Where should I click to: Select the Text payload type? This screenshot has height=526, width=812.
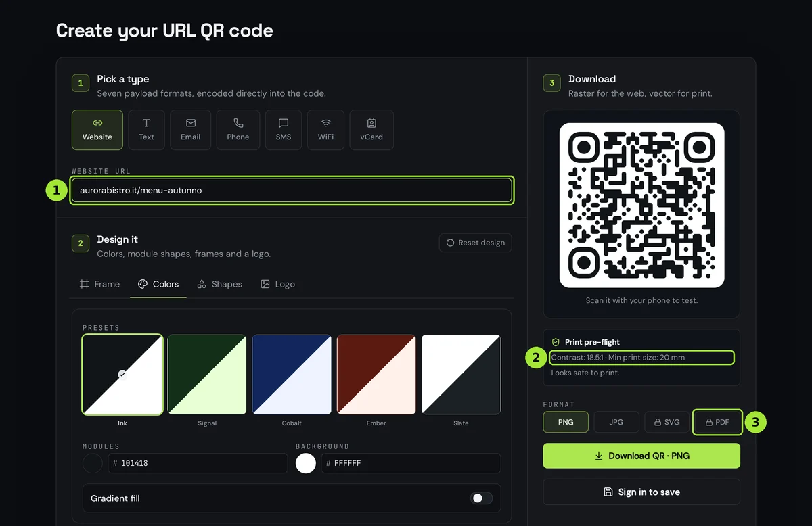(146, 130)
